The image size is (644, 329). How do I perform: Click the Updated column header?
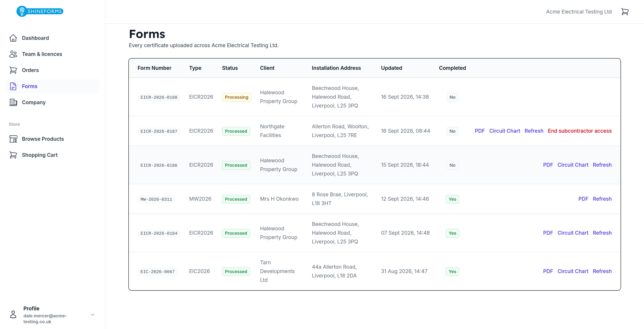(392, 68)
